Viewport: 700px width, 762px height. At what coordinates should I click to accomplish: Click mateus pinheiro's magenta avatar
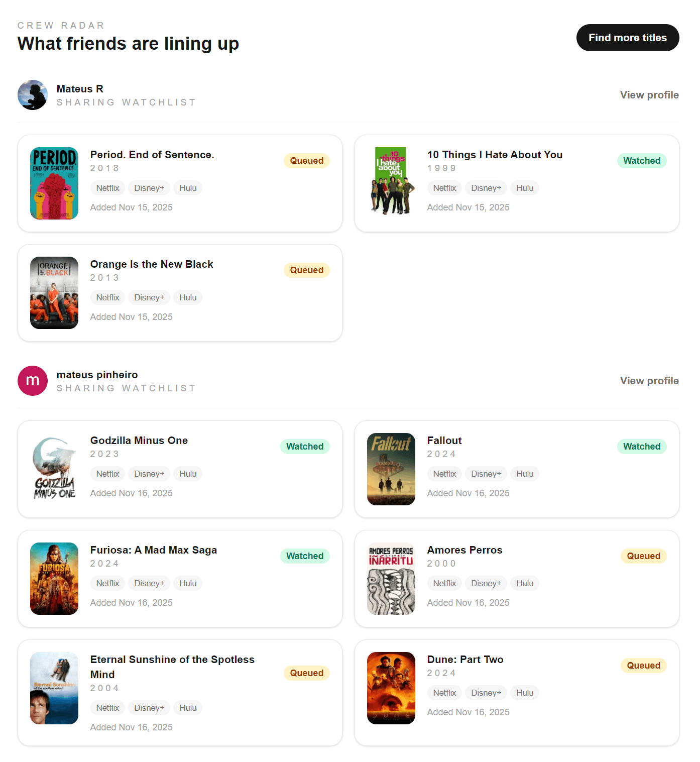pyautogui.click(x=33, y=381)
